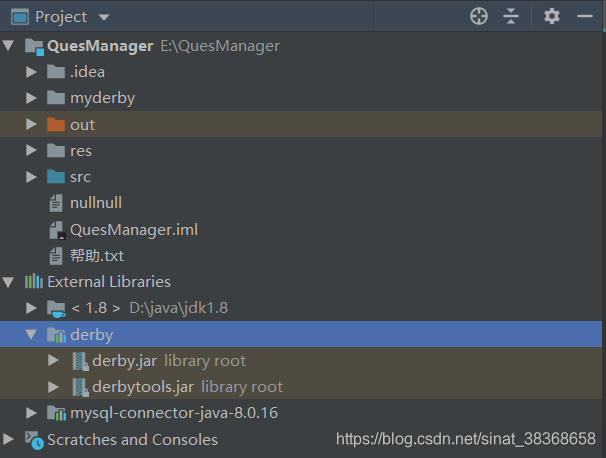Select the nullnull file
606x458 pixels.
[x=96, y=203]
